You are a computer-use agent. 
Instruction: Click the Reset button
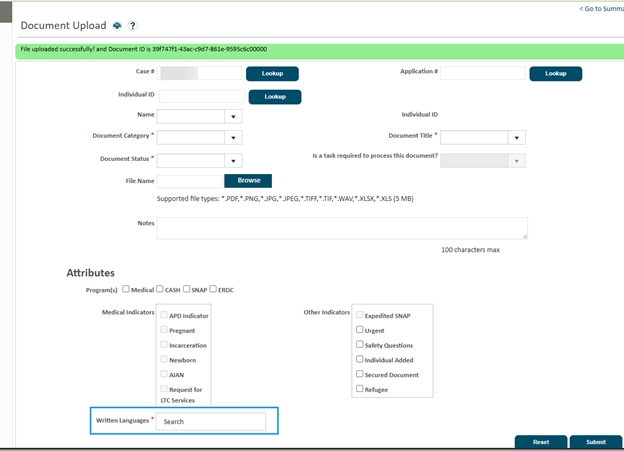pyautogui.click(x=541, y=442)
